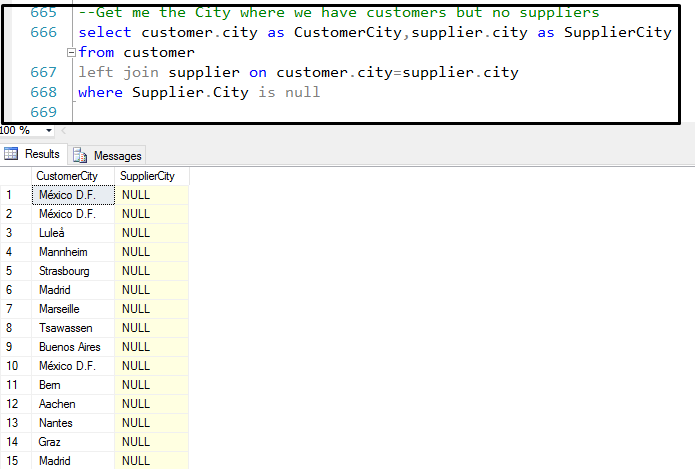Select the Strasbourg cell
Image resolution: width=695 pixels, height=469 pixels.
pos(73,271)
